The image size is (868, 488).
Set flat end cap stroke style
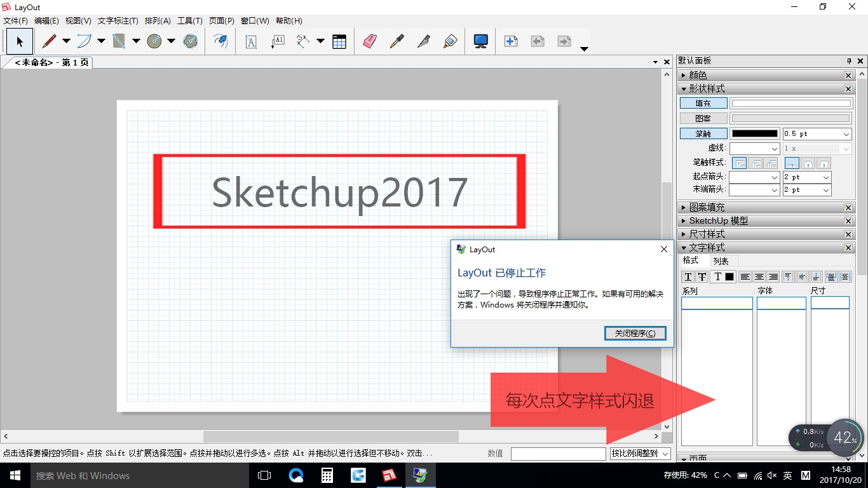coord(792,163)
